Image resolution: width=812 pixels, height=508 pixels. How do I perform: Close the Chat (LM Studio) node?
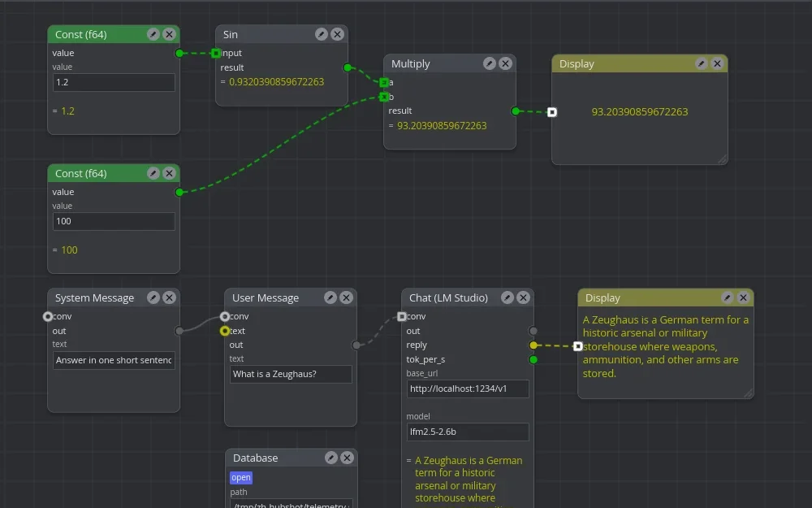point(523,297)
